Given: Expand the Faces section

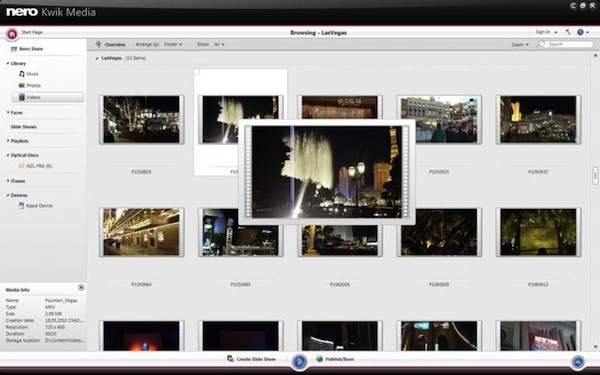Looking at the screenshot, I should point(8,112).
